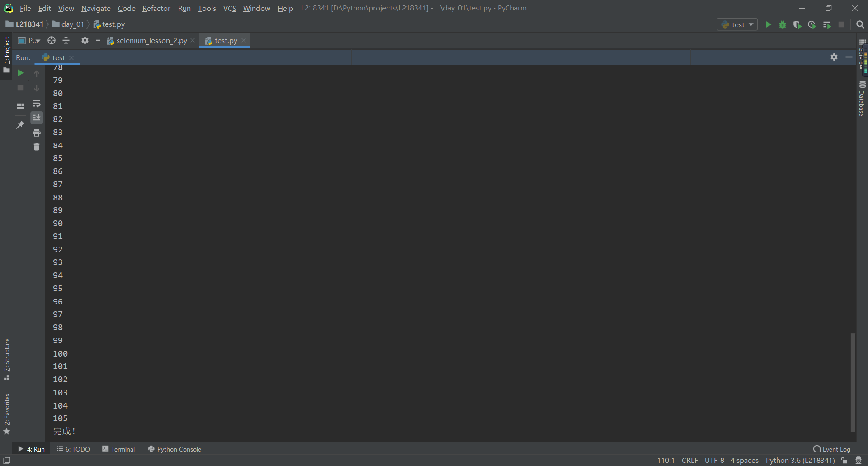Open Project view options gear
The image size is (868, 466).
pyautogui.click(x=85, y=41)
